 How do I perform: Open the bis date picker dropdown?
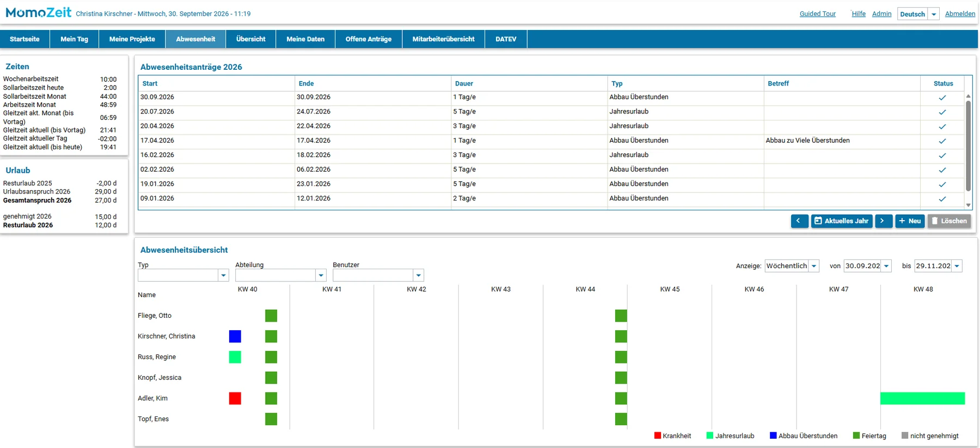pos(957,266)
